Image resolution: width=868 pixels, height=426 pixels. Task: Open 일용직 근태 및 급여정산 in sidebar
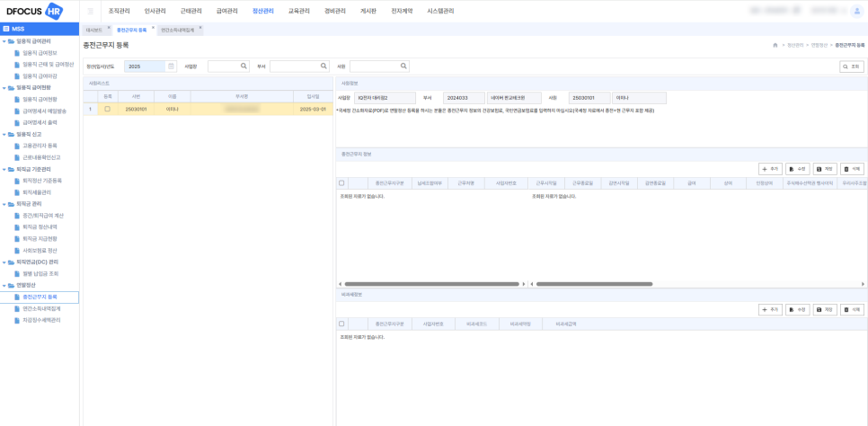(48, 65)
